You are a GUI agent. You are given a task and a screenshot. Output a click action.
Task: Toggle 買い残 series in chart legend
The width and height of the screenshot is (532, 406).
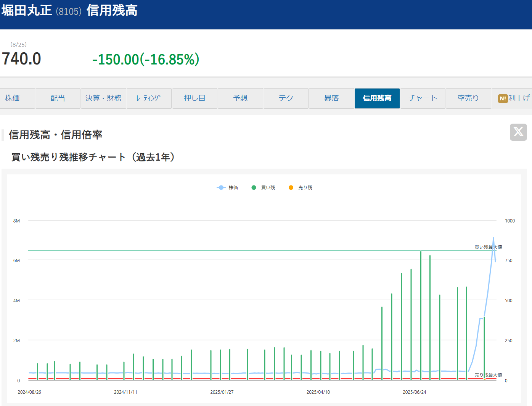263,188
